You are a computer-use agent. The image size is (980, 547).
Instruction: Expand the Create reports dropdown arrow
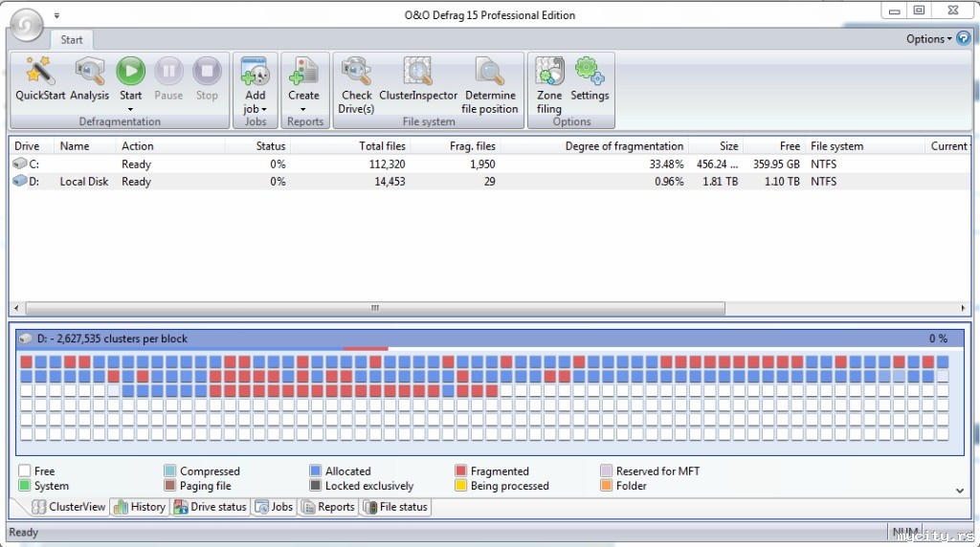pos(303,109)
